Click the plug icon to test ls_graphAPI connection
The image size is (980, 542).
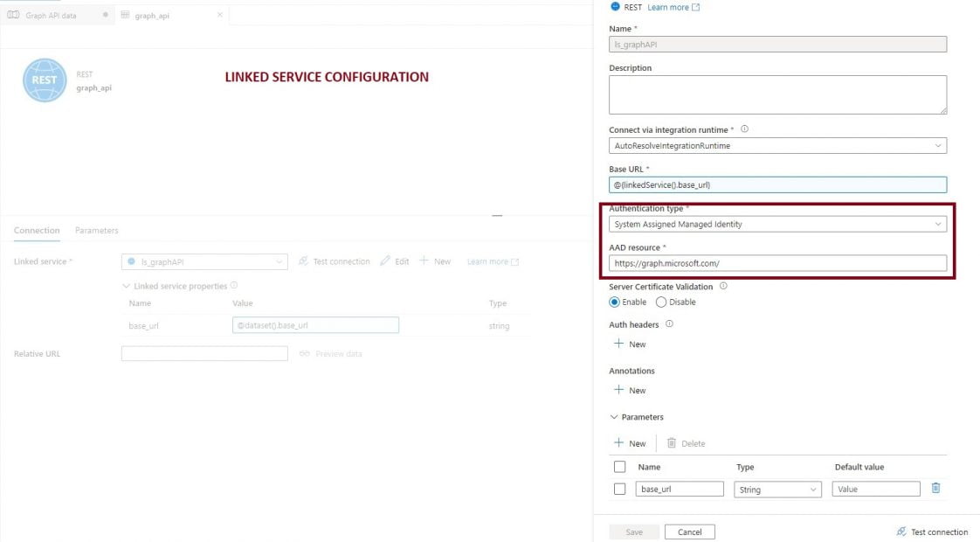click(303, 261)
